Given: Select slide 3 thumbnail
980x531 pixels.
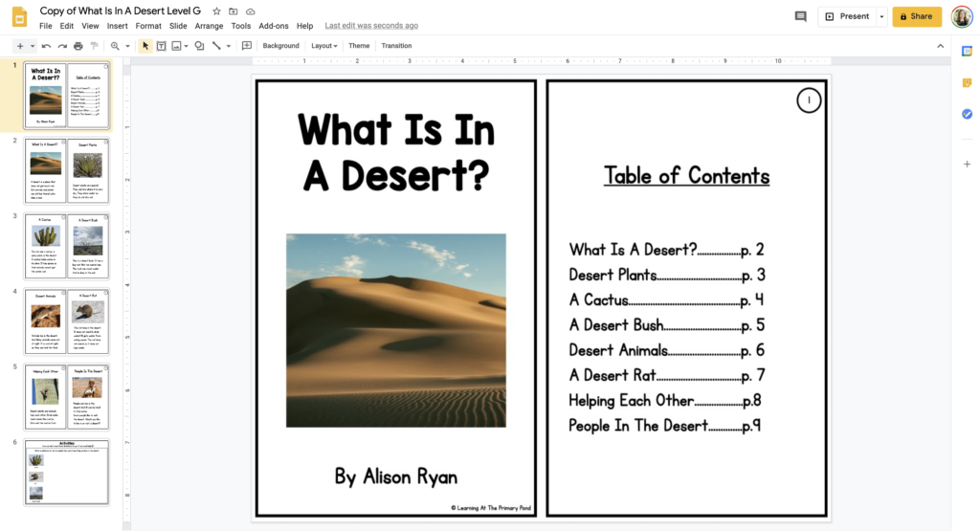Looking at the screenshot, I should 67,246.
